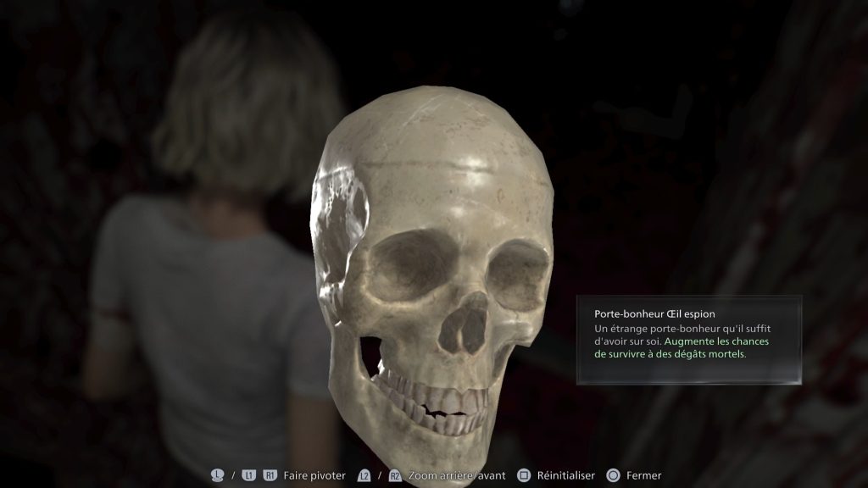Select the Zoom arrière/avant label
The height and width of the screenshot is (488, 868).
[456, 475]
